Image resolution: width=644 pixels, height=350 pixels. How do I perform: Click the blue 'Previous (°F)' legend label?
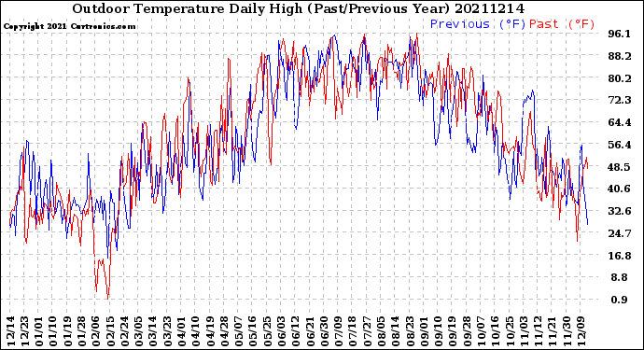pos(478,24)
